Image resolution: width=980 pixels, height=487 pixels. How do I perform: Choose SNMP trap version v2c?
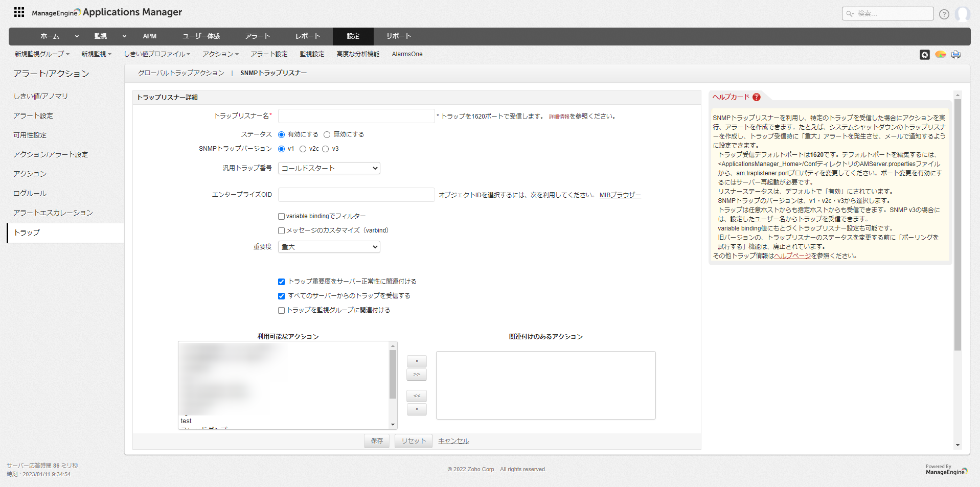[x=303, y=149]
